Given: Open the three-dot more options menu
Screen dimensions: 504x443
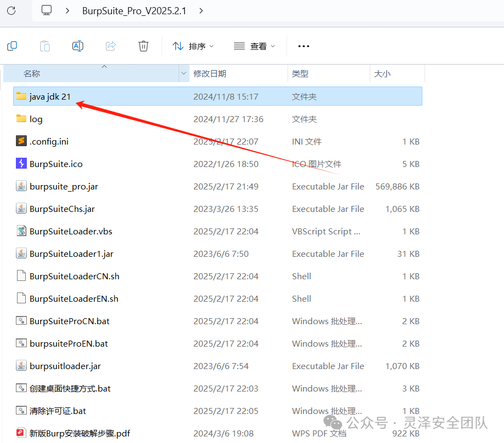Looking at the screenshot, I should coord(303,46).
